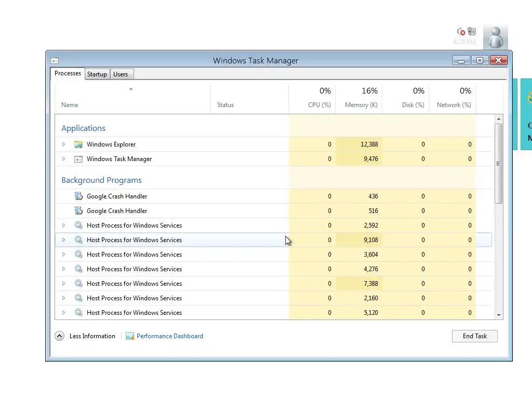
Task: Click the Windows Explorer folder icon
Action: [78, 144]
